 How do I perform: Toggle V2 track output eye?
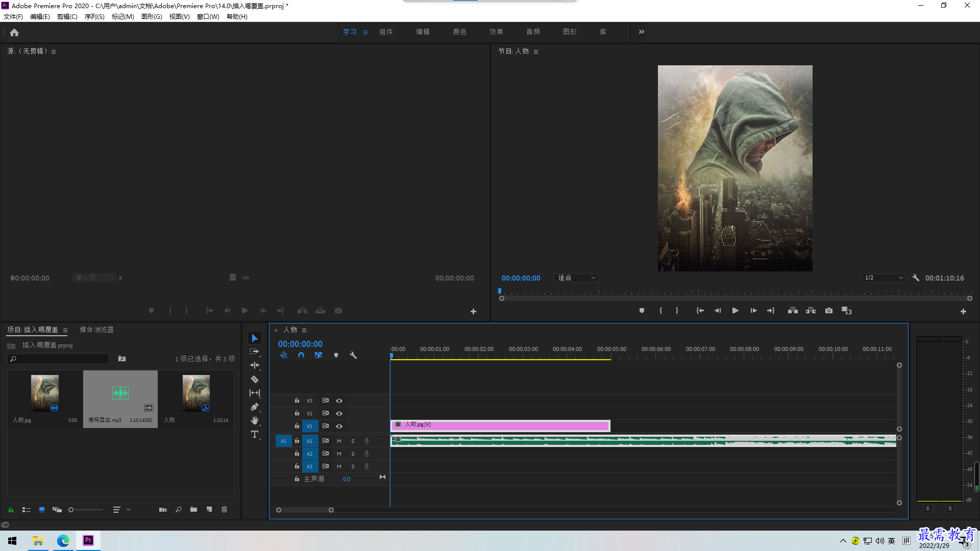[x=339, y=413]
